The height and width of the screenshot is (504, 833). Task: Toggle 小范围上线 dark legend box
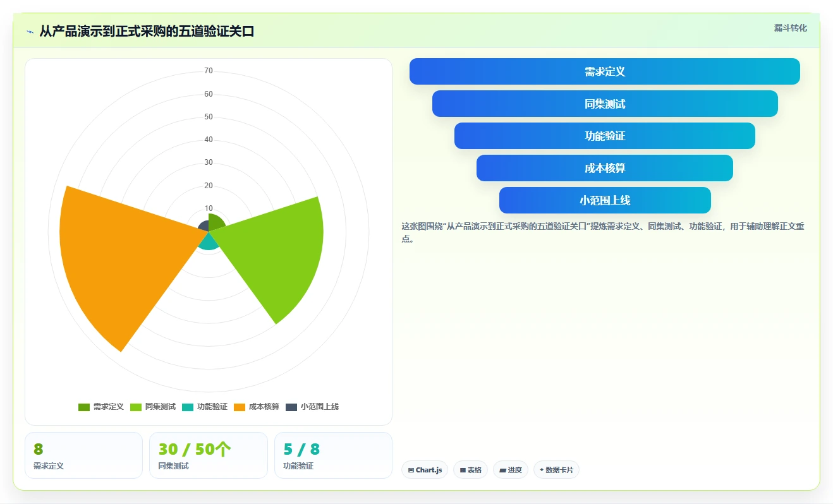[x=291, y=407]
